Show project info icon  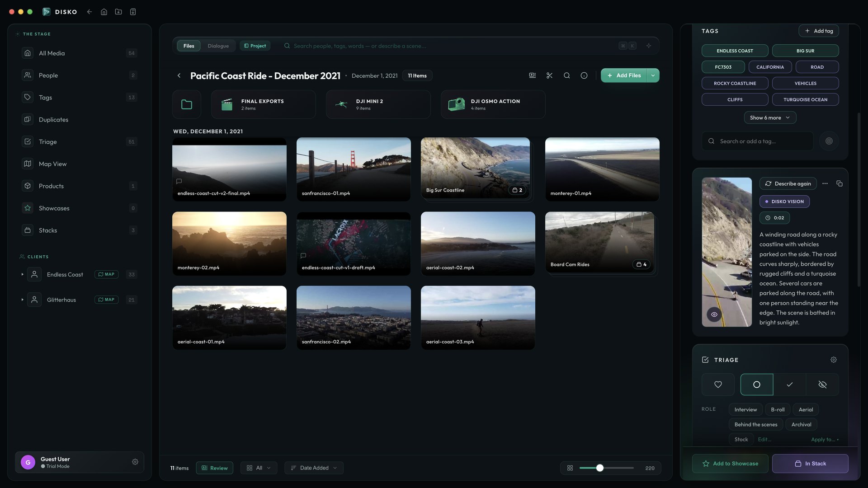(584, 75)
